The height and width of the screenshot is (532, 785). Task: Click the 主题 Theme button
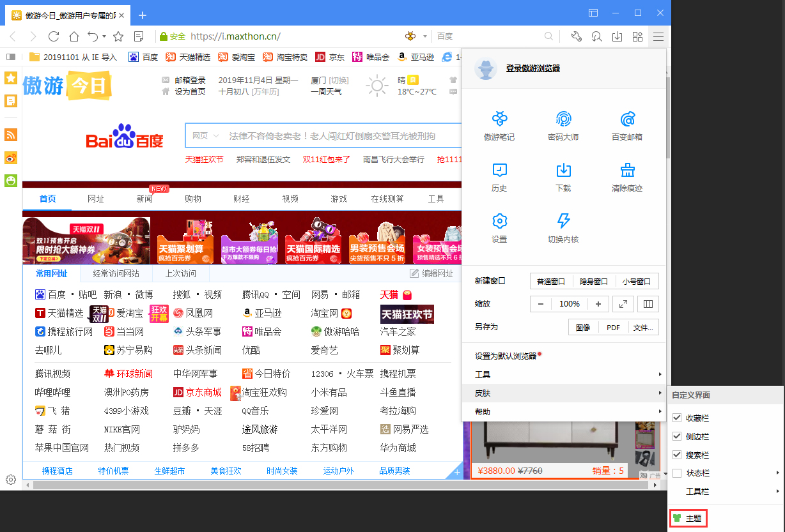coord(688,519)
